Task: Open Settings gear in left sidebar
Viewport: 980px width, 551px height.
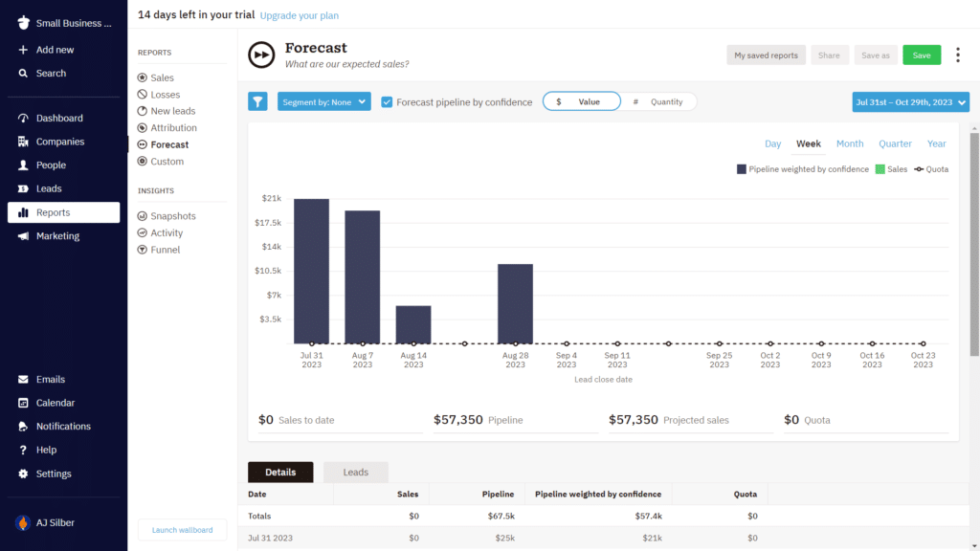Action: [23, 474]
